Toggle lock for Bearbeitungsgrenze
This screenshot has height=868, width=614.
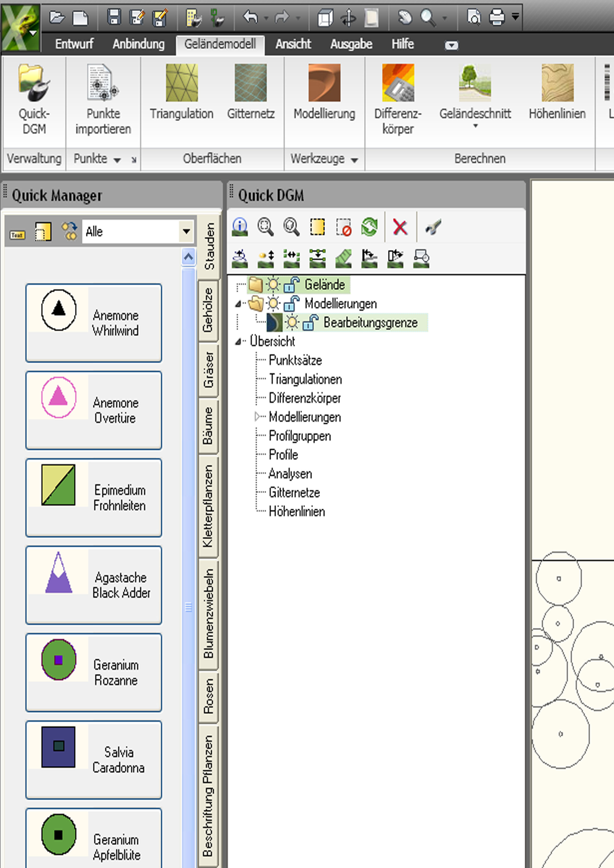[310, 322]
